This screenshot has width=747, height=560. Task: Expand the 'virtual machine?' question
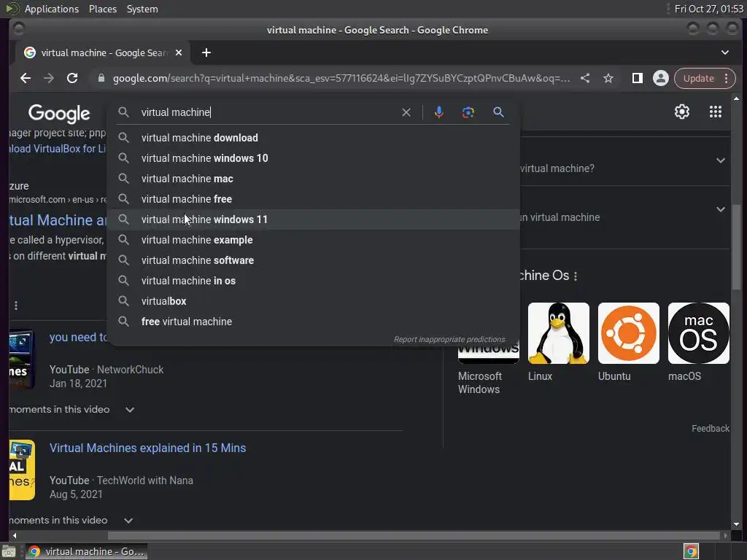pos(720,160)
